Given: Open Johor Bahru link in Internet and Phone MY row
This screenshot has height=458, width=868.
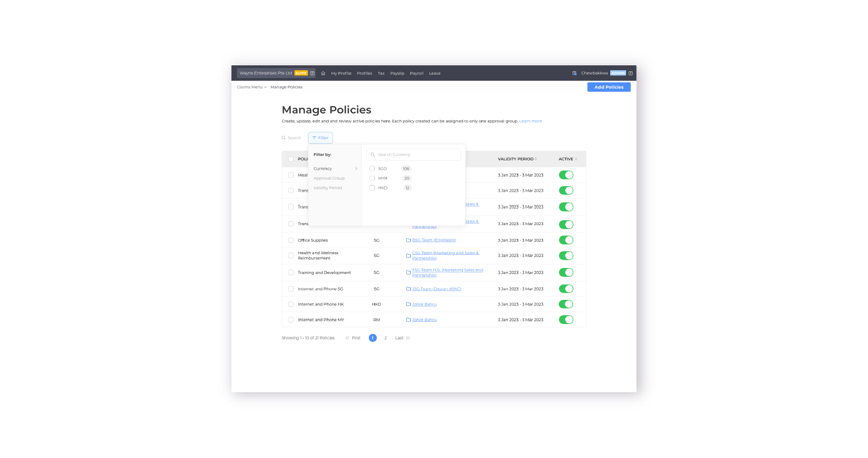Looking at the screenshot, I should [x=424, y=320].
